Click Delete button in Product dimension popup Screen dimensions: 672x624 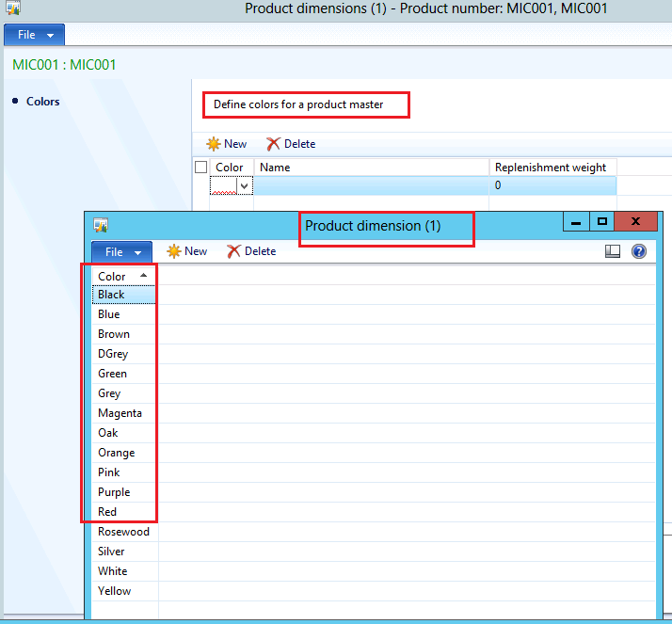coord(251,251)
